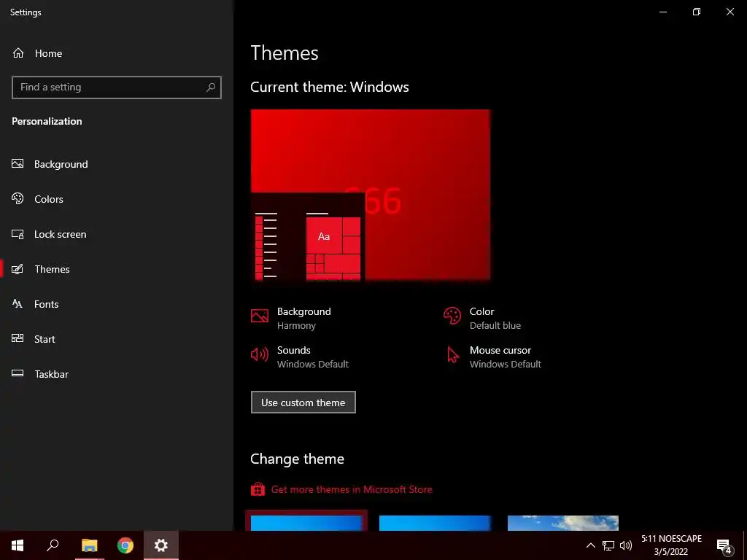
Task: Open taskbar search magnifier
Action: [x=53, y=545]
